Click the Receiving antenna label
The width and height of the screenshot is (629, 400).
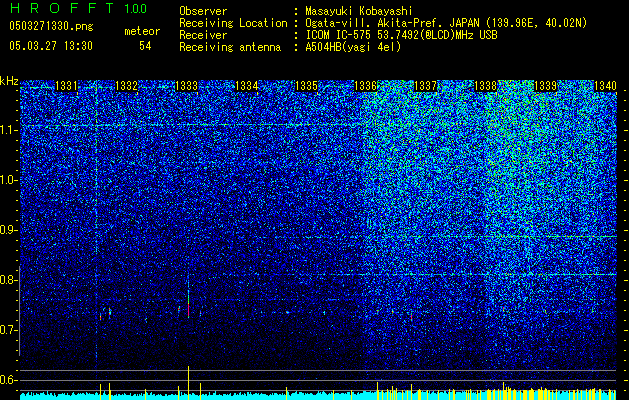tap(230, 47)
